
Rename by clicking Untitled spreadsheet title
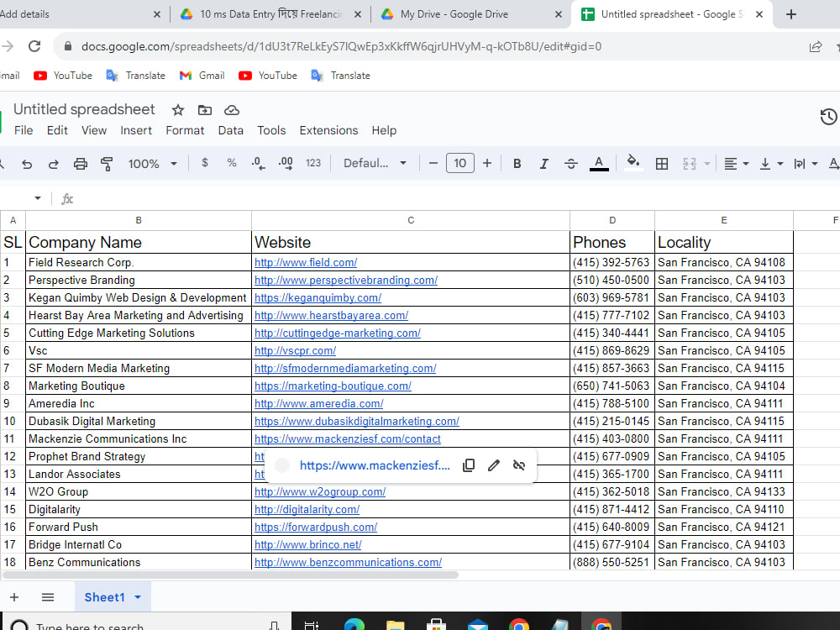pos(84,109)
